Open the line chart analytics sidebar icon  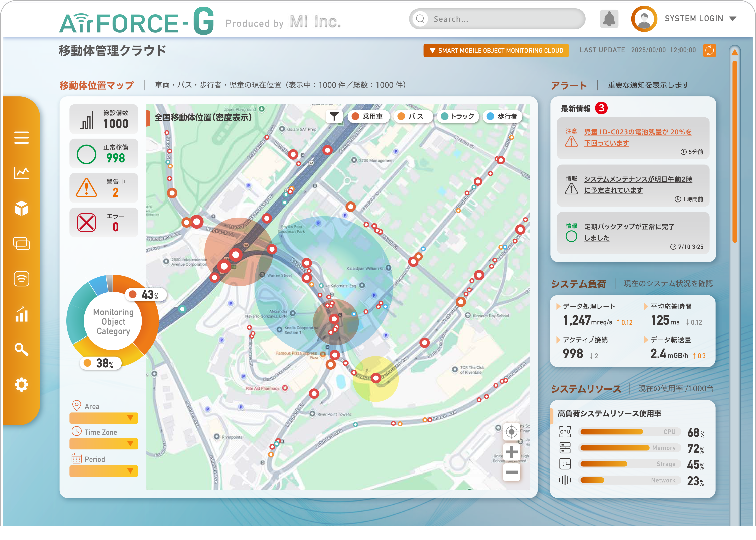point(21,173)
